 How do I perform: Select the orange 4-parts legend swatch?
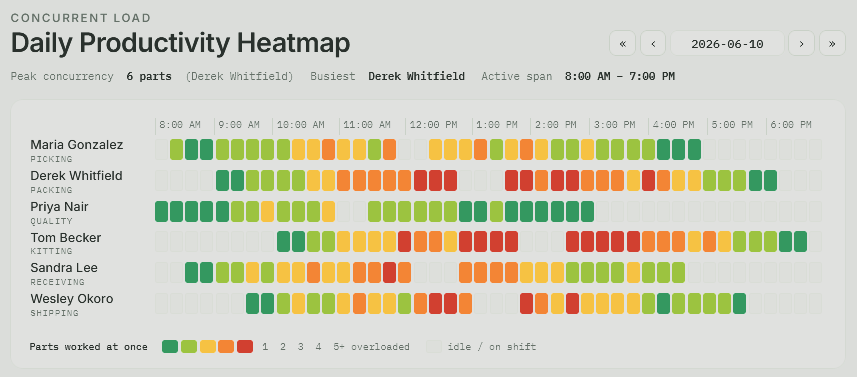pyautogui.click(x=226, y=346)
